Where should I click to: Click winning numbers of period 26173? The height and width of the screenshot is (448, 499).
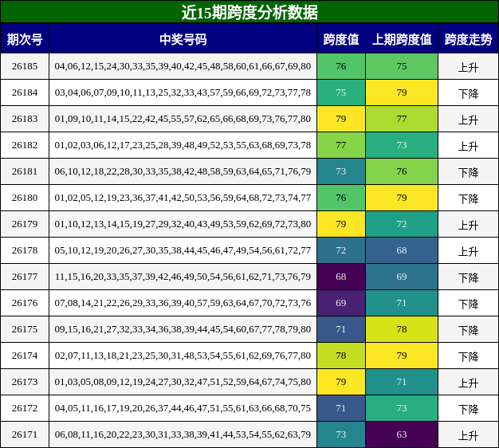pos(183,382)
